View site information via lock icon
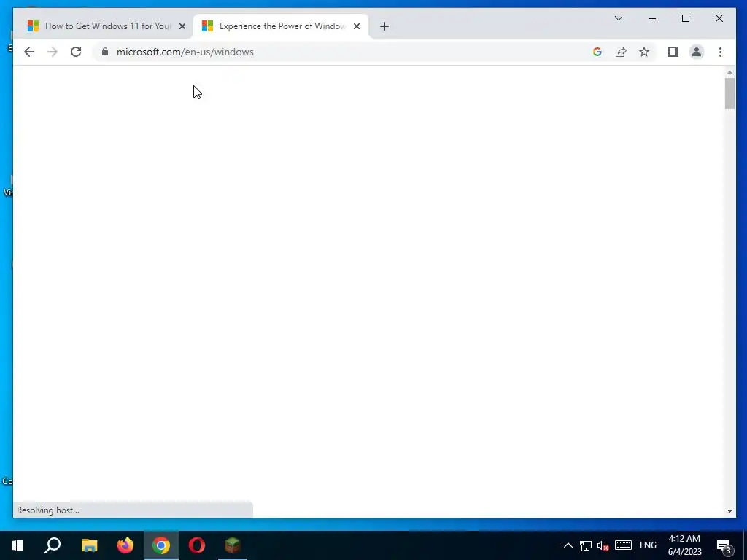Screen dimensions: 747x560 click(105, 52)
